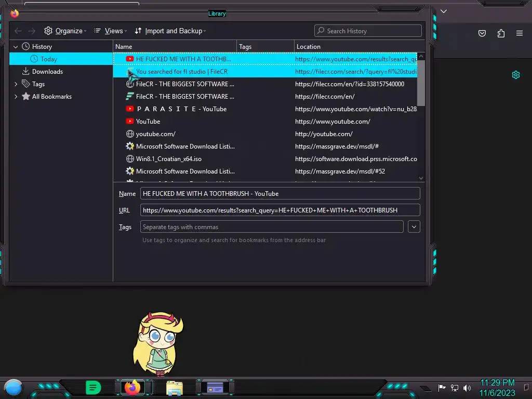Image resolution: width=532 pixels, height=399 pixels.
Task: Expand the tags selector dropdown arrow
Action: click(414, 227)
